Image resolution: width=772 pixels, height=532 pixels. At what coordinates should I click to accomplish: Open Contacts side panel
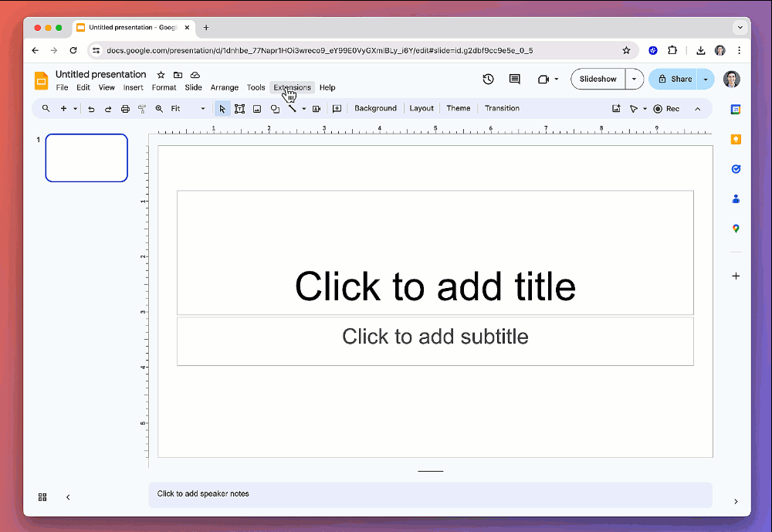tap(736, 199)
